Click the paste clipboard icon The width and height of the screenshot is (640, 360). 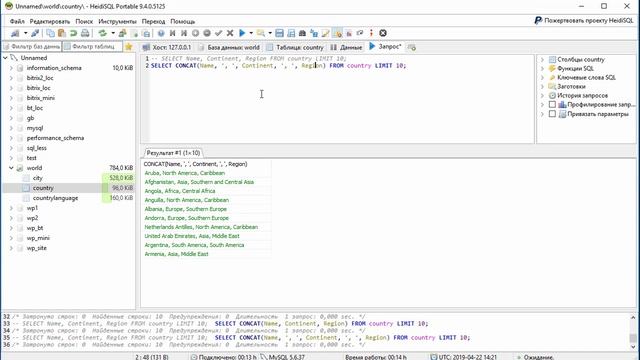[x=62, y=33]
